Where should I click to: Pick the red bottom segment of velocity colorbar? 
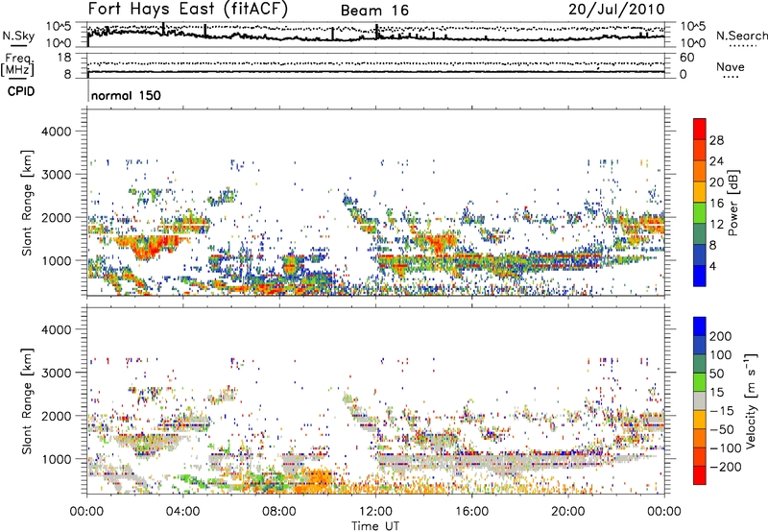(700, 475)
